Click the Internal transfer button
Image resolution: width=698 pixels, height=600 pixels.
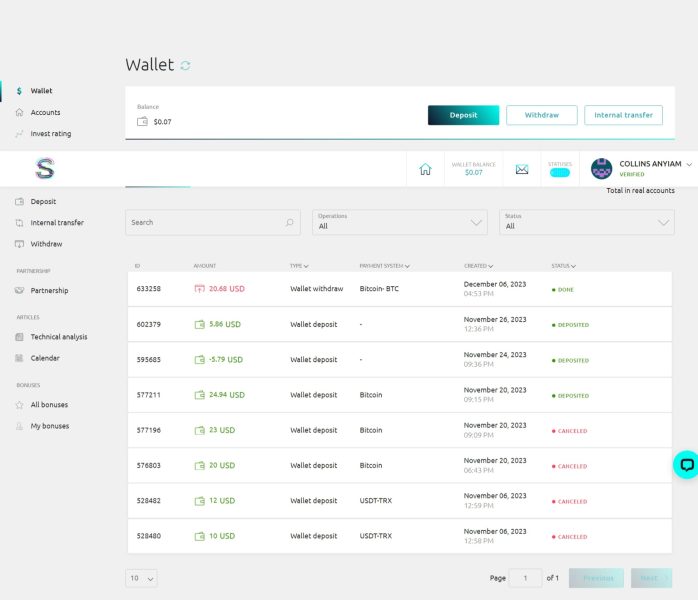pos(623,115)
